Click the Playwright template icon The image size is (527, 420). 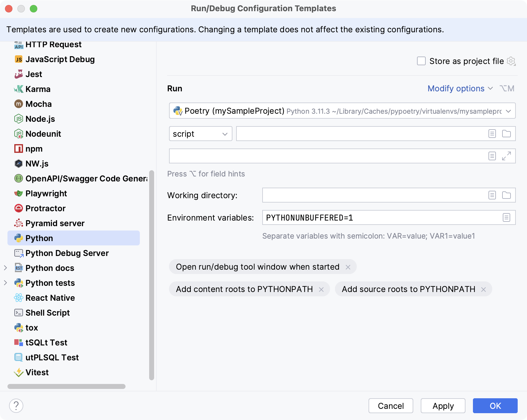[x=19, y=193]
